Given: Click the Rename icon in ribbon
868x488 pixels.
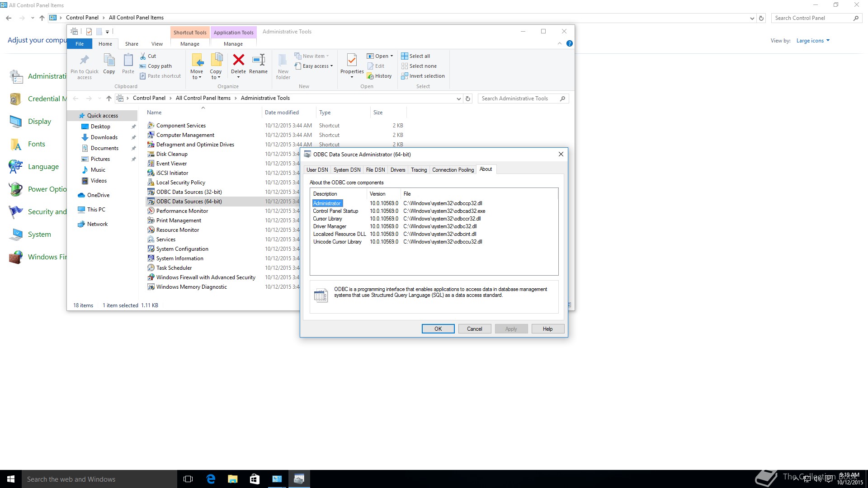Looking at the screenshot, I should coord(258,60).
